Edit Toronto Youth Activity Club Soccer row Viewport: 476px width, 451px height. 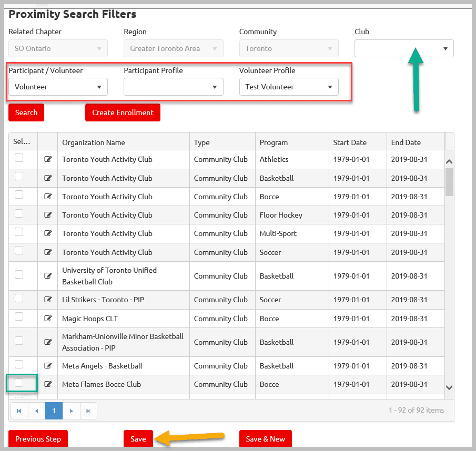point(48,252)
